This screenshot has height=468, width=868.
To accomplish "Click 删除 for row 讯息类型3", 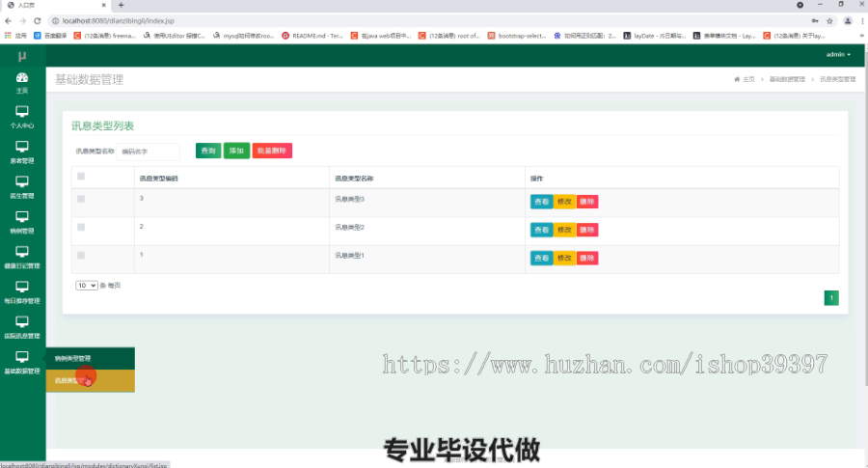I will click(x=586, y=202).
